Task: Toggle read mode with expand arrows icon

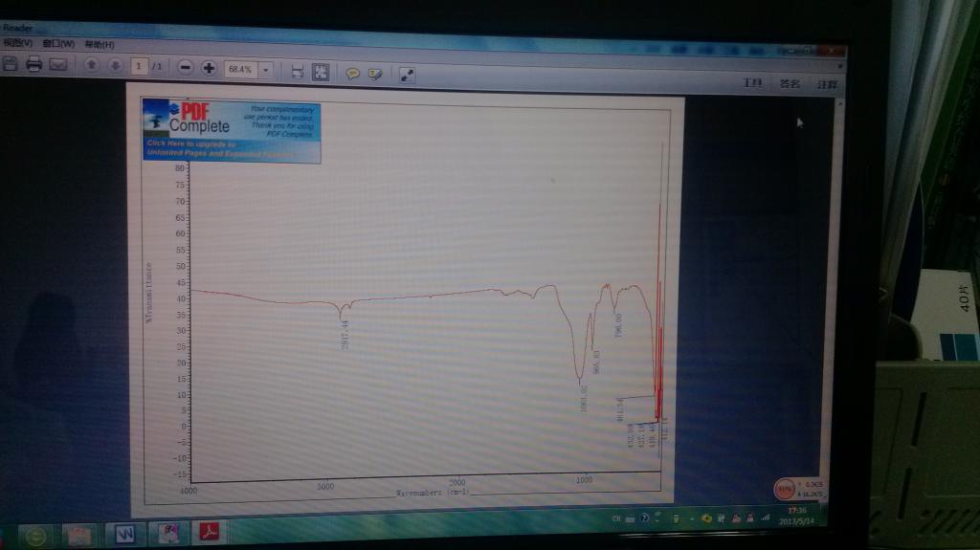Action: click(x=407, y=75)
